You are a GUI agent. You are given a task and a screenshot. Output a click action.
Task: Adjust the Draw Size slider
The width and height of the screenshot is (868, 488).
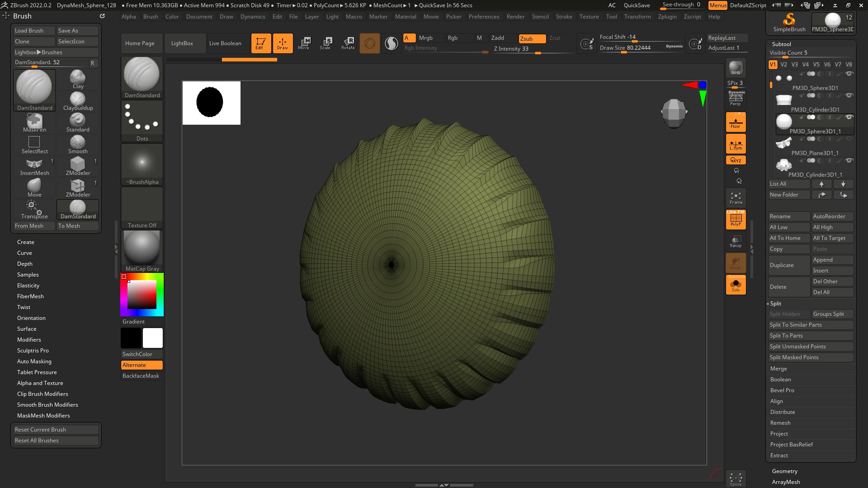tap(641, 48)
